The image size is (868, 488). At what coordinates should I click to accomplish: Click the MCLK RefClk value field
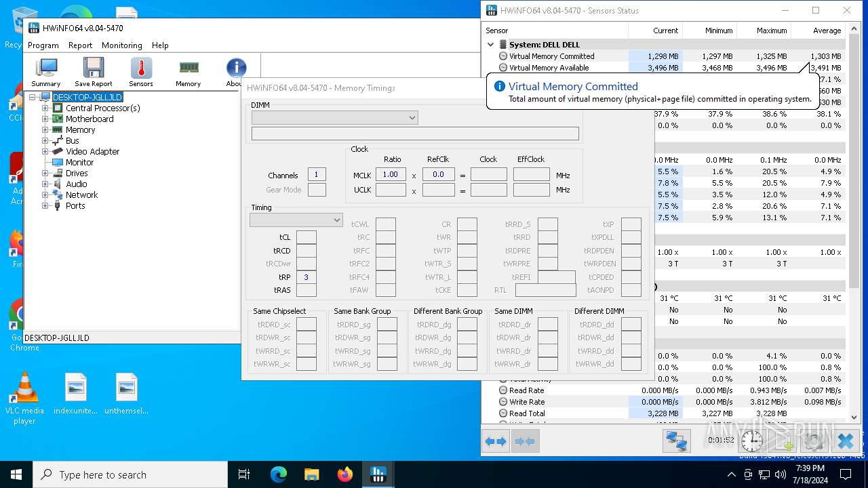tap(439, 174)
